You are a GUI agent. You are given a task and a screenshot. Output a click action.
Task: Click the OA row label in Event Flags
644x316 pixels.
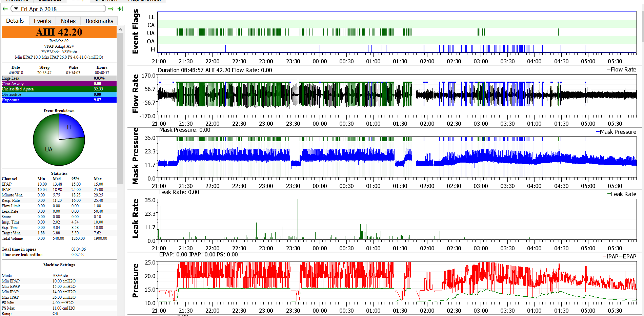pyautogui.click(x=150, y=41)
